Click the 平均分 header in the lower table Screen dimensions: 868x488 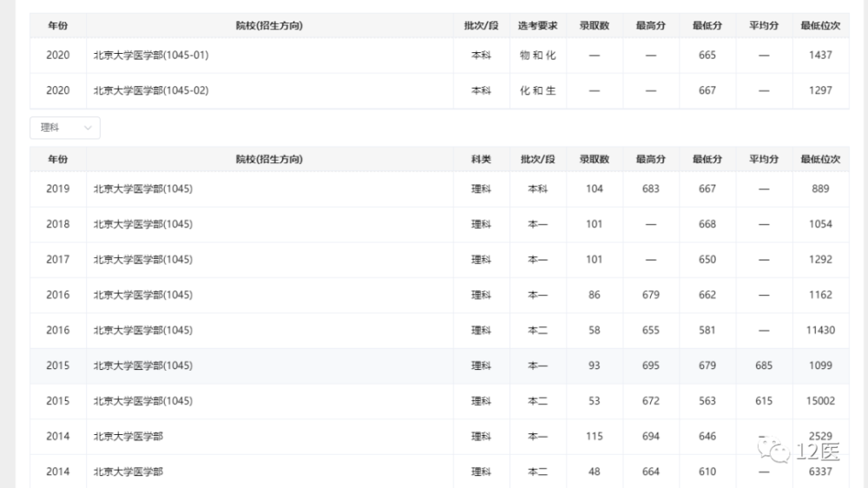tap(764, 159)
